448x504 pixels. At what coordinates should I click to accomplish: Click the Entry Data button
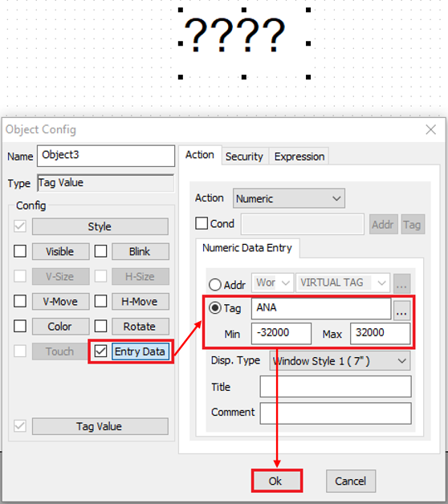(x=141, y=352)
